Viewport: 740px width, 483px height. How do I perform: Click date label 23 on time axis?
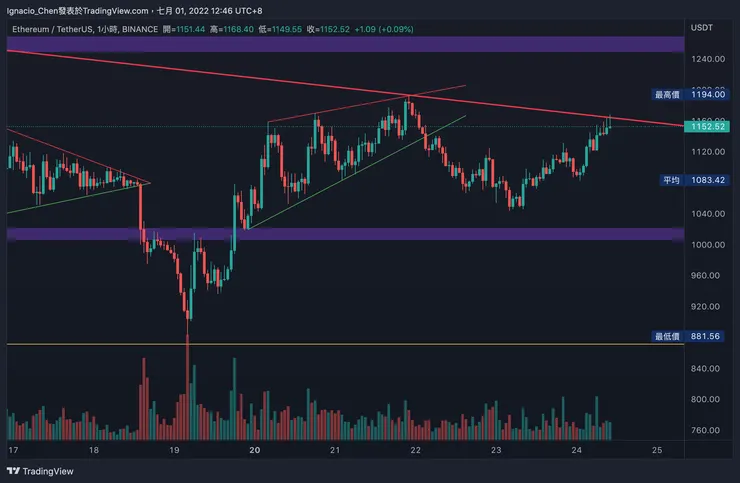496,450
